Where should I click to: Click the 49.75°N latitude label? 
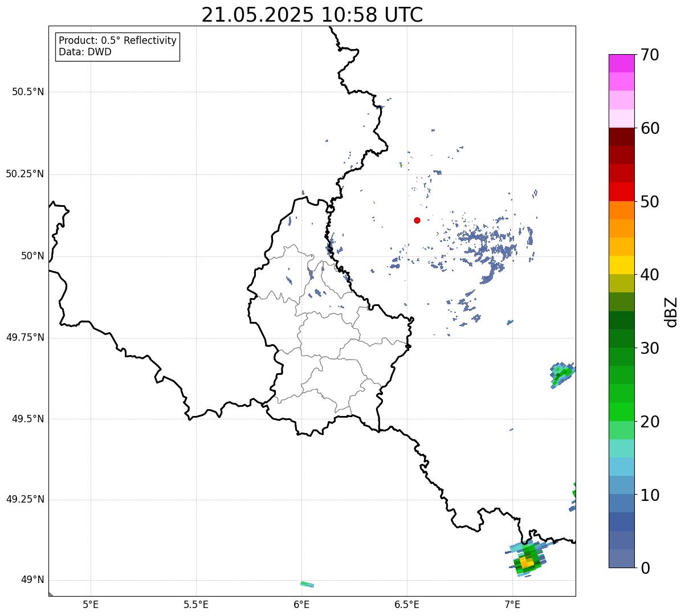click(x=25, y=337)
